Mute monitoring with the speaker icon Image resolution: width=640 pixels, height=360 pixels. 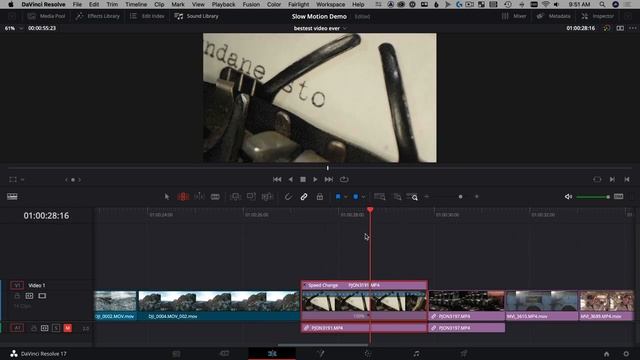point(568,197)
